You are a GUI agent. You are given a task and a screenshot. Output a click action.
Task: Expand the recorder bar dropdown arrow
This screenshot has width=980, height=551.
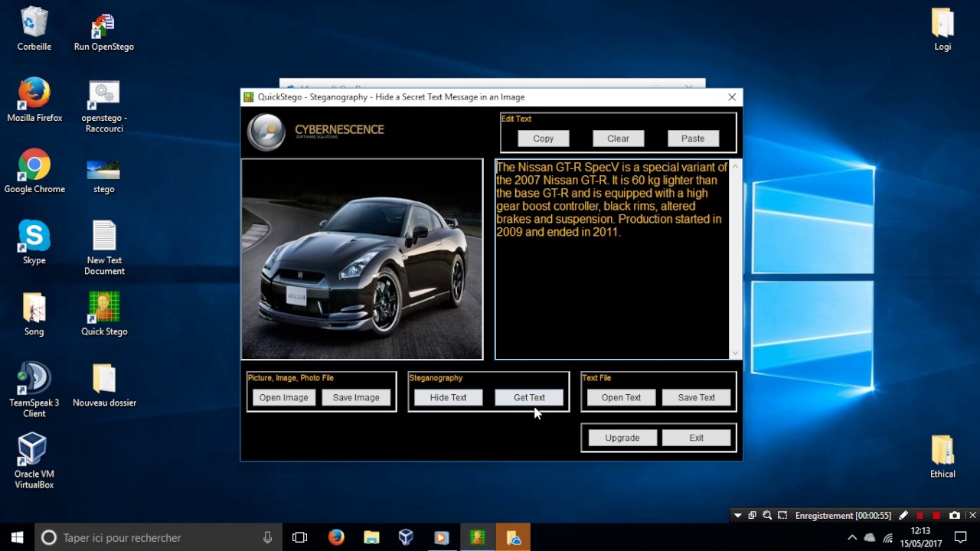click(737, 516)
